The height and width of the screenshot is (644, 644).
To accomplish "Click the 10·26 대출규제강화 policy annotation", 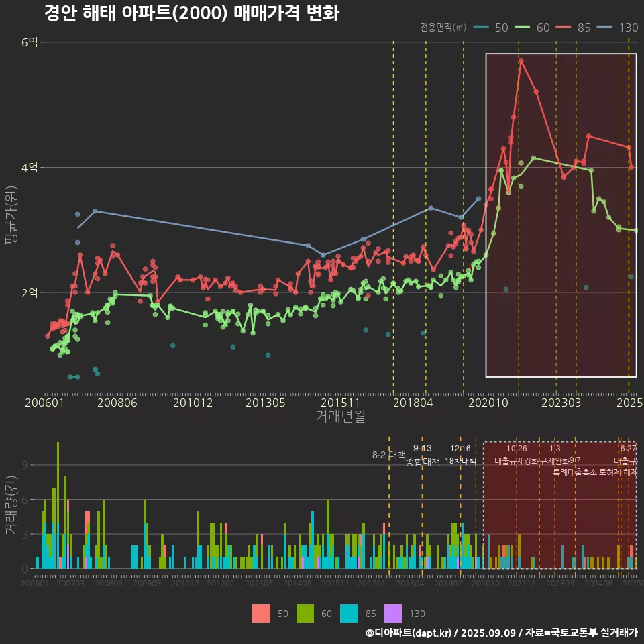I will pos(517,455).
